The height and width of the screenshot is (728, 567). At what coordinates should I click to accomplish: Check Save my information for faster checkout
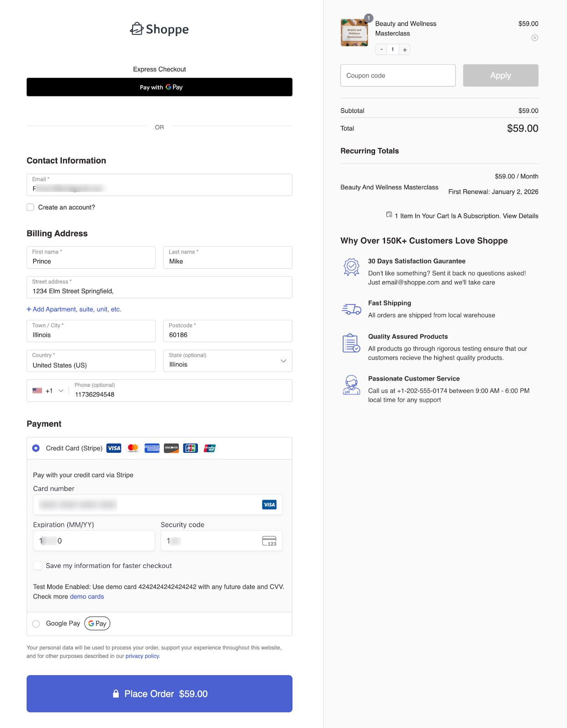[x=38, y=566]
